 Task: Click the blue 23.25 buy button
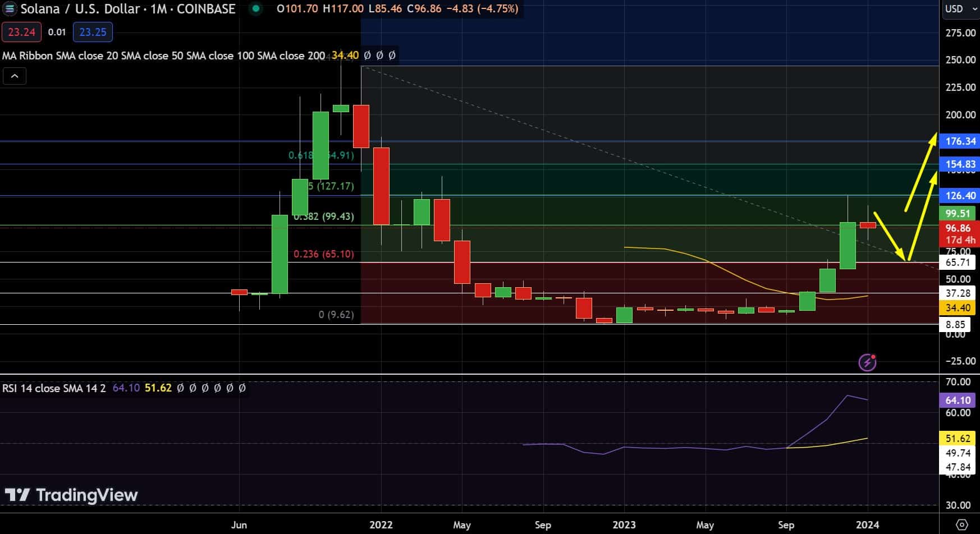[x=92, y=32]
